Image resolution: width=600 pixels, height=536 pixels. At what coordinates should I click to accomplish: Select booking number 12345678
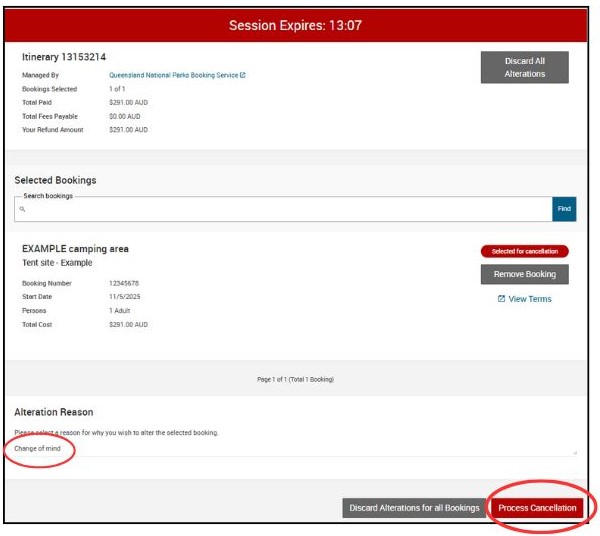coord(124,283)
